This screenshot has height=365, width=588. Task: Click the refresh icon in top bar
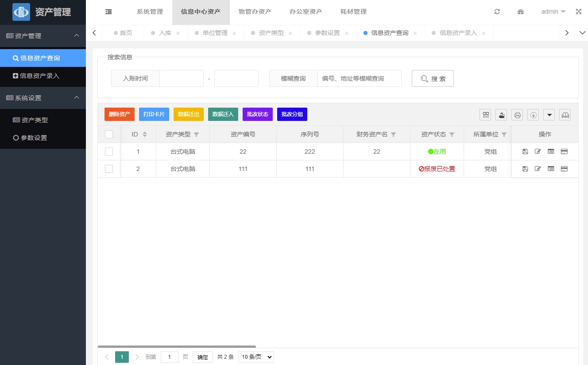click(x=497, y=12)
